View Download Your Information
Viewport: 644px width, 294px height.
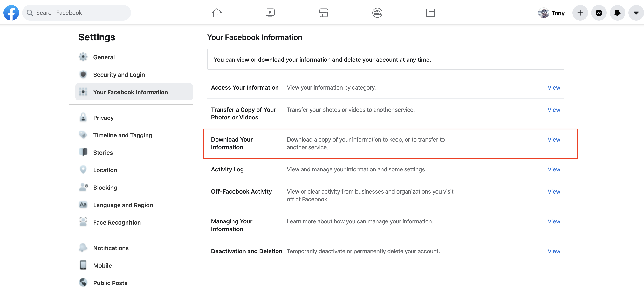[x=554, y=139]
